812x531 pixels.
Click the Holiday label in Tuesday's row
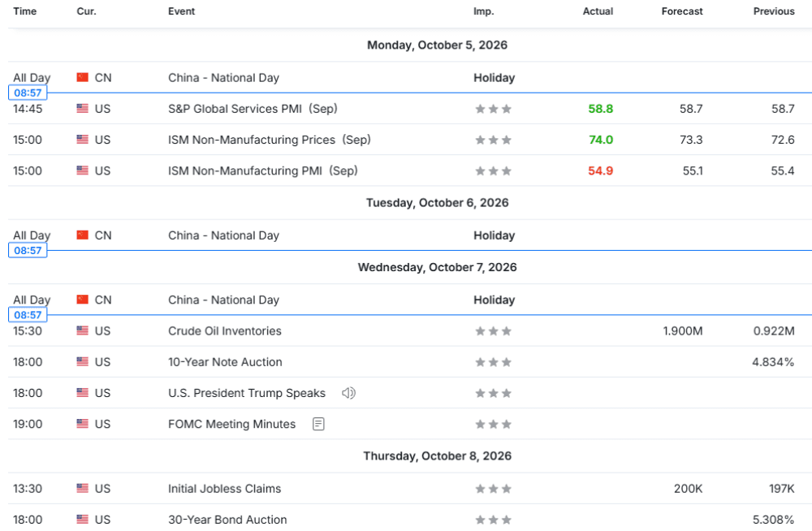coord(494,235)
